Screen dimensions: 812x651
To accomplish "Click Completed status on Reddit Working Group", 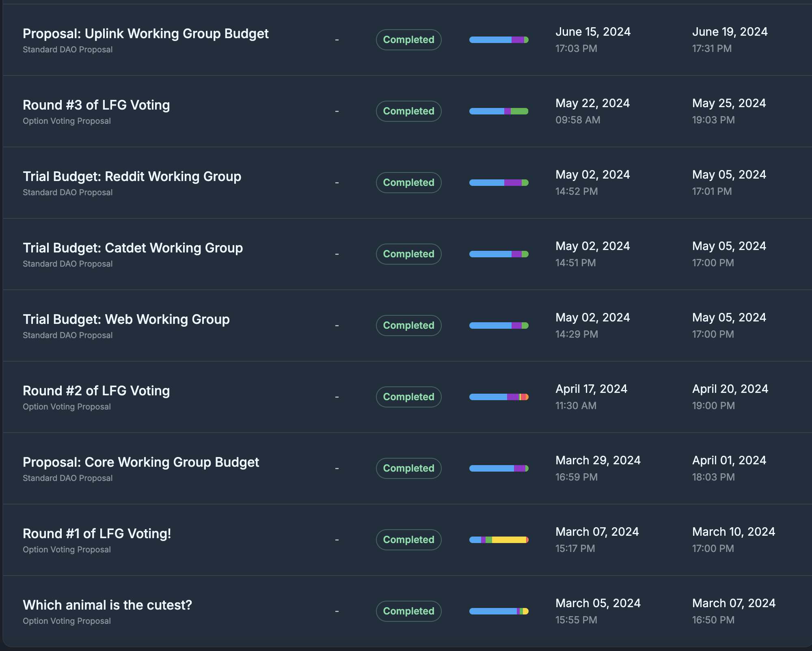I will [x=408, y=183].
